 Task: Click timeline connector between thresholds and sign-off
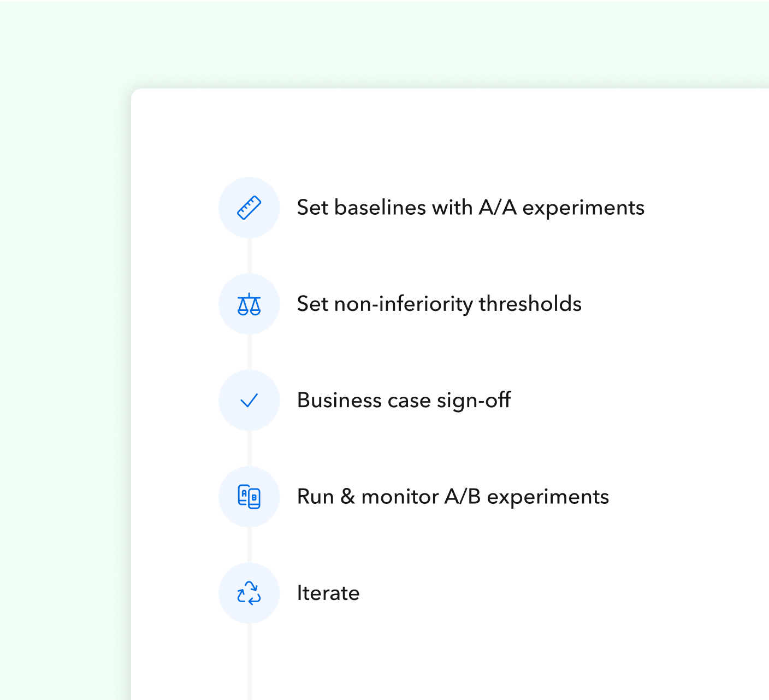[x=249, y=352]
